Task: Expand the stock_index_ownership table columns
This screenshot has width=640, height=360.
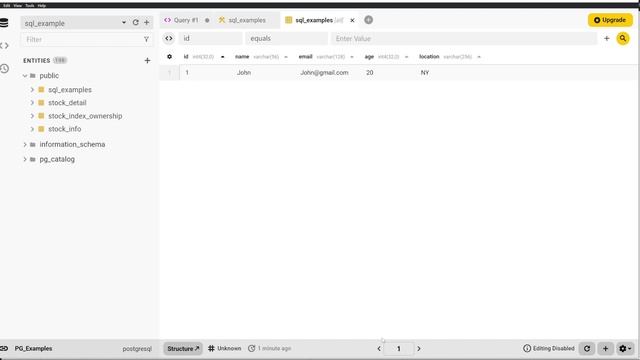Action: pos(32,116)
